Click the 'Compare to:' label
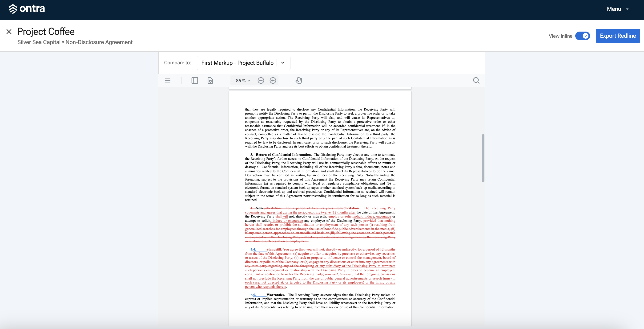The image size is (644, 329). click(x=177, y=63)
